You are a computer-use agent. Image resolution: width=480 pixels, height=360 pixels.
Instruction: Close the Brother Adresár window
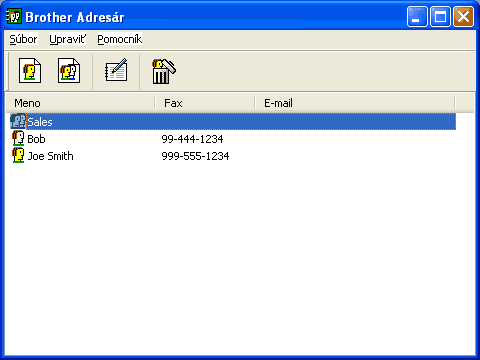(463, 16)
